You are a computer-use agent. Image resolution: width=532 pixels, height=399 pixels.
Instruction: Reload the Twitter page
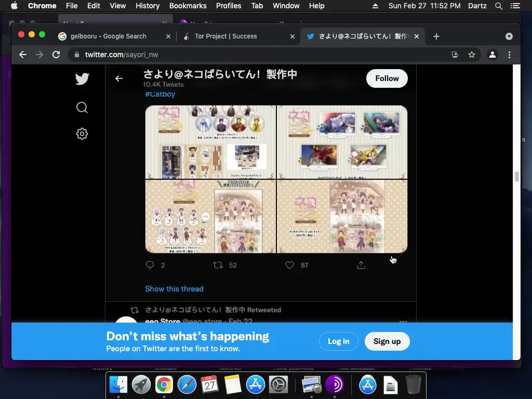tap(56, 55)
